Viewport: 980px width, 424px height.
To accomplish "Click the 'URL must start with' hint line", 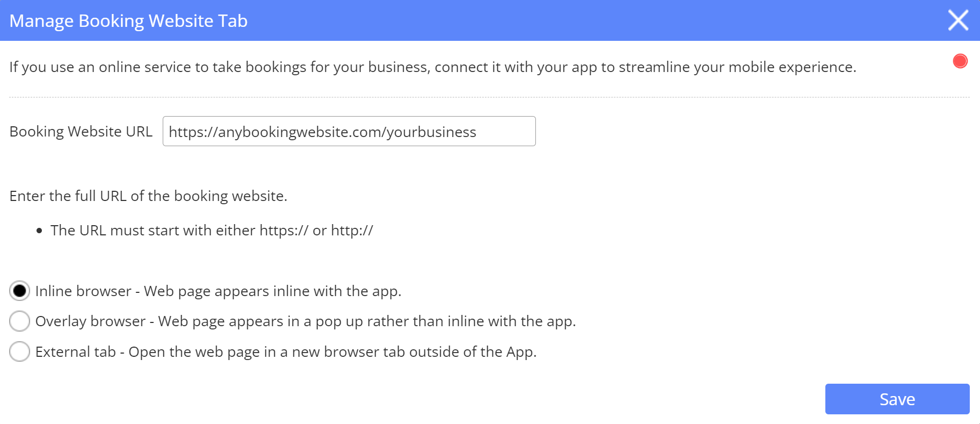I will tap(212, 231).
